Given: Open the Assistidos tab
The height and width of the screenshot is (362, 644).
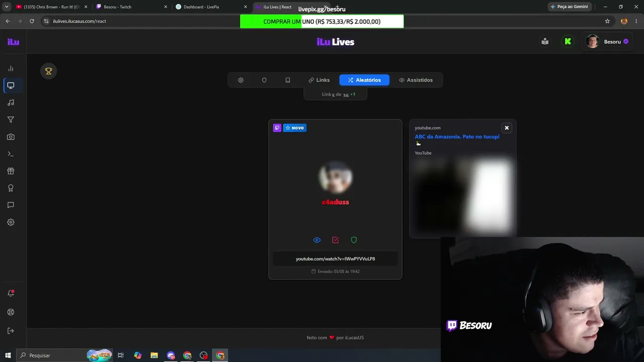Looking at the screenshot, I should [416, 80].
